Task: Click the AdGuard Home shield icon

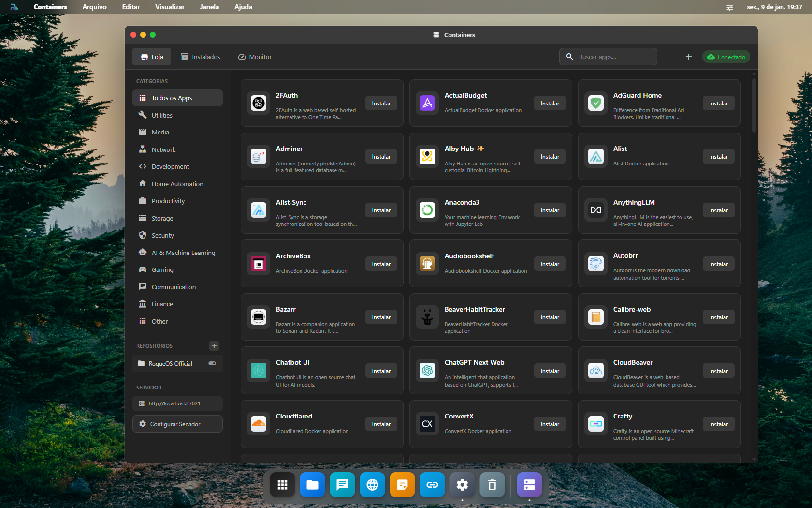Action: [596, 103]
